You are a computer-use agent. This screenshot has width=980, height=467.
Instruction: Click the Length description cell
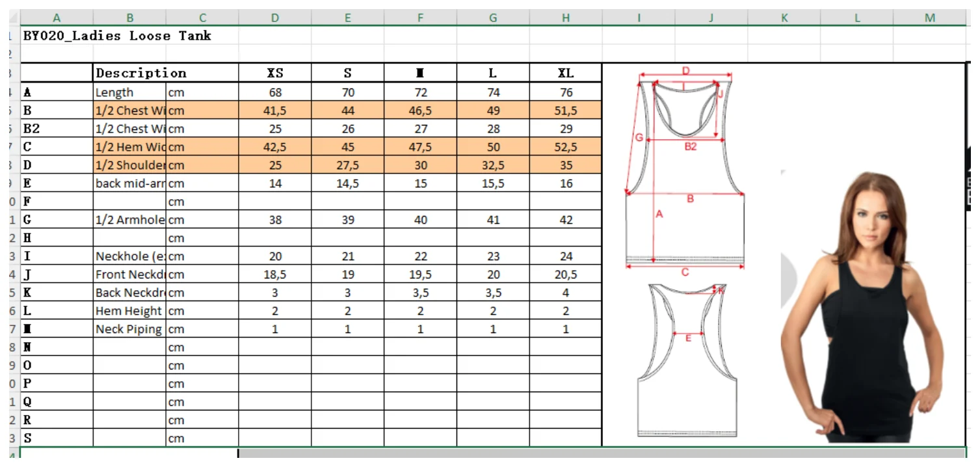click(x=129, y=92)
